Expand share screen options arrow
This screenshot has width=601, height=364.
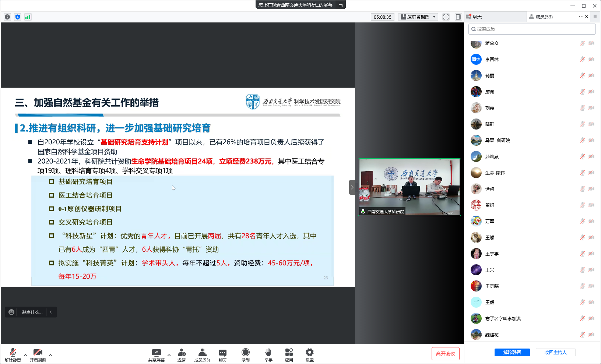point(169,355)
